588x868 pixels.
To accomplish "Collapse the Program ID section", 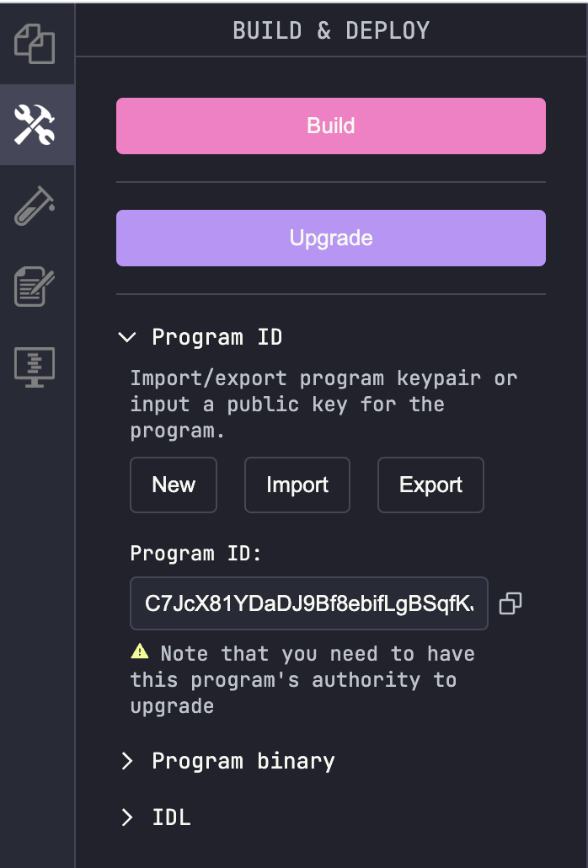I will 127,337.
